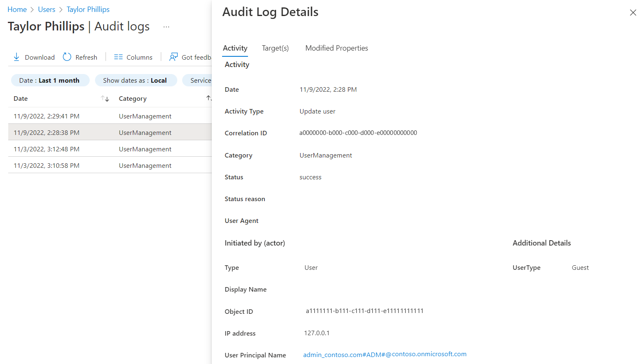Viewport: 642px width, 364px height.
Task: Open the Columns chooser icon
Action: coord(118,57)
